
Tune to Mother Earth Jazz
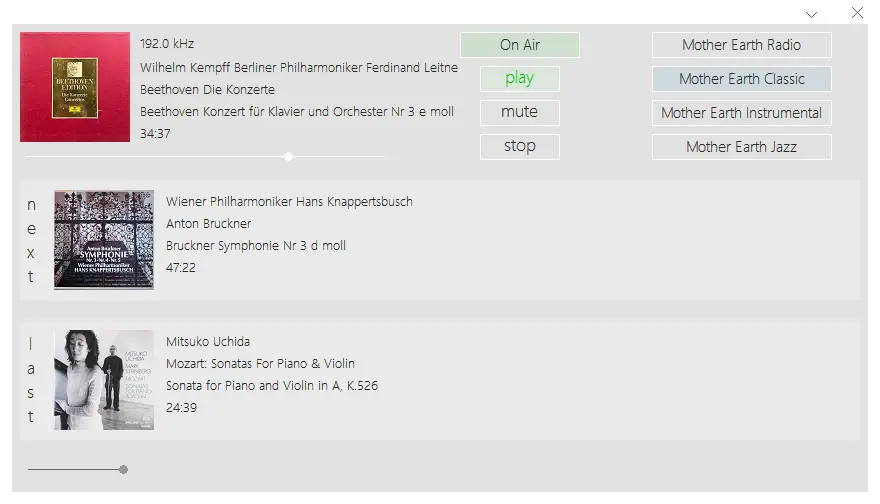tap(741, 147)
